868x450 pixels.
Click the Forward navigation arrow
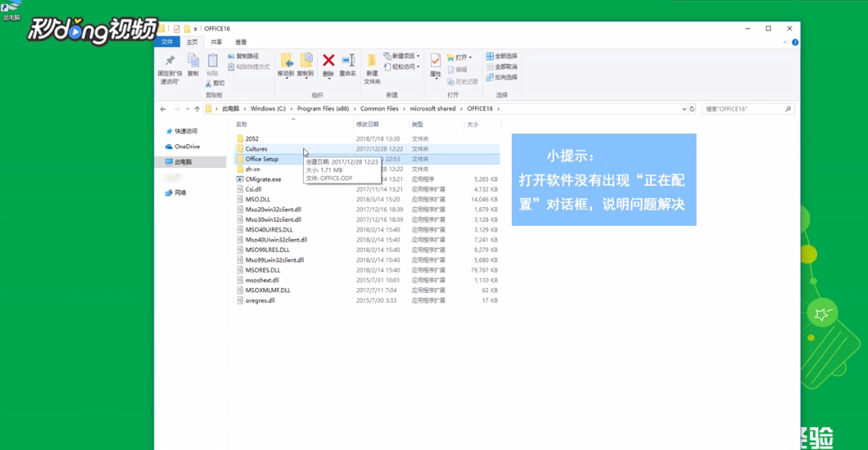click(x=177, y=109)
